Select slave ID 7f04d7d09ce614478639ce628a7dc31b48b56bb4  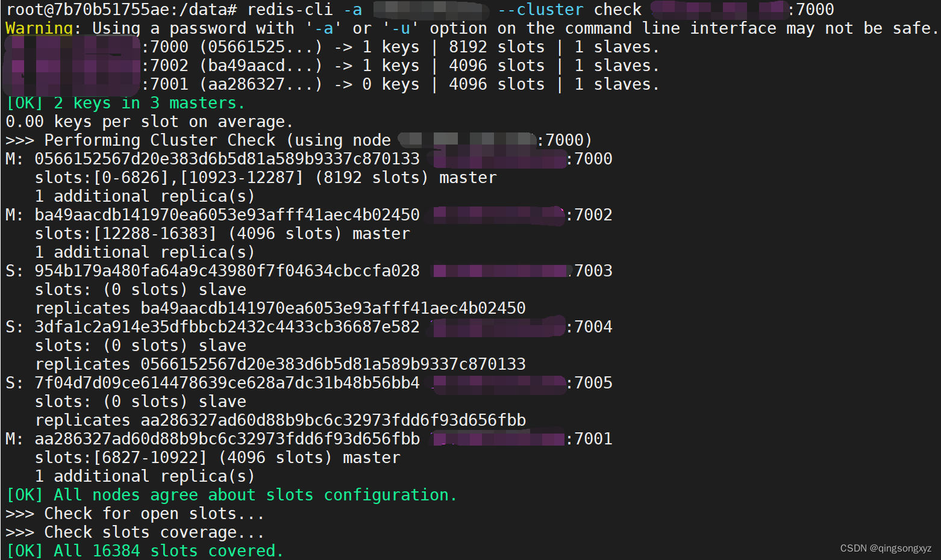(227, 383)
